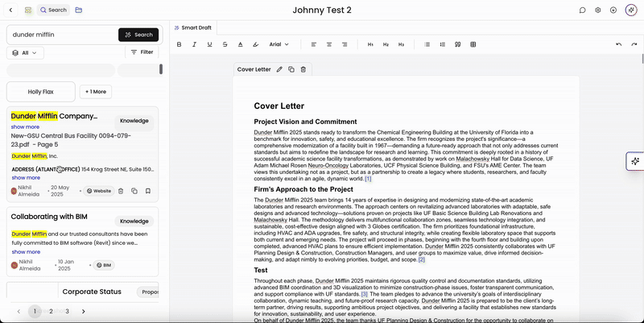The image size is (644, 323).
Task: Go back using the top-left arrow
Action: click(x=10, y=10)
